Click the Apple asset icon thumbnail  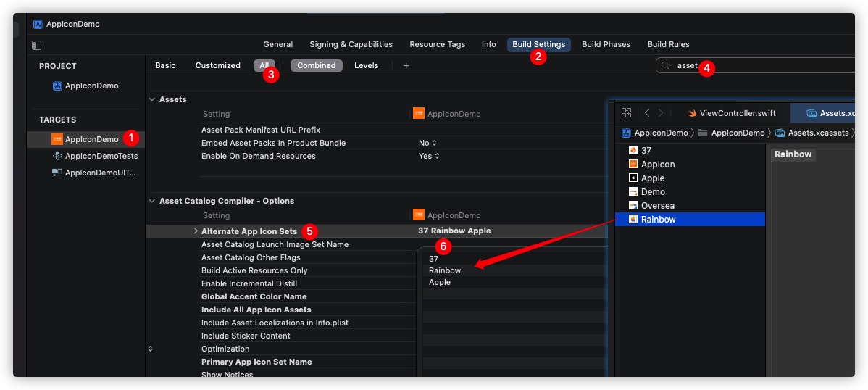[633, 178]
